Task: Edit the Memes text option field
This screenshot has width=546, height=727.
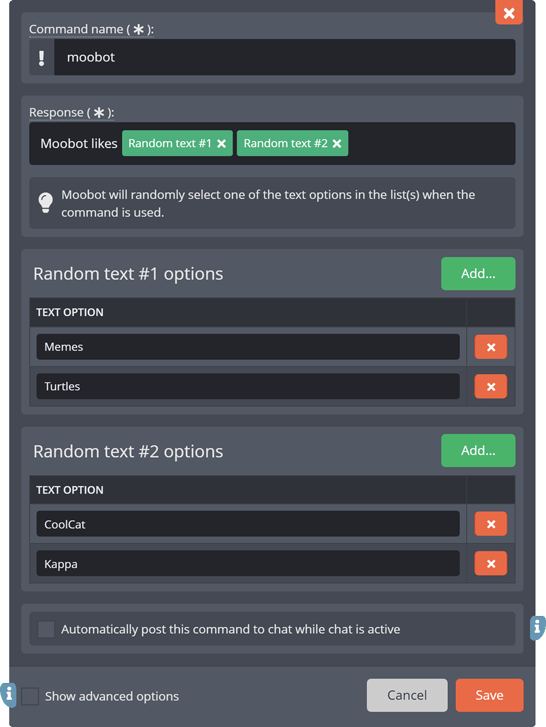Action: click(x=248, y=347)
